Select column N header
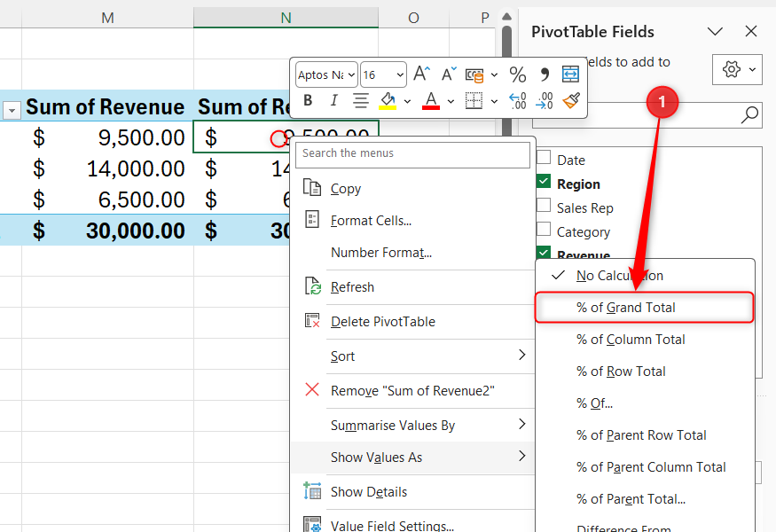 pos(286,18)
